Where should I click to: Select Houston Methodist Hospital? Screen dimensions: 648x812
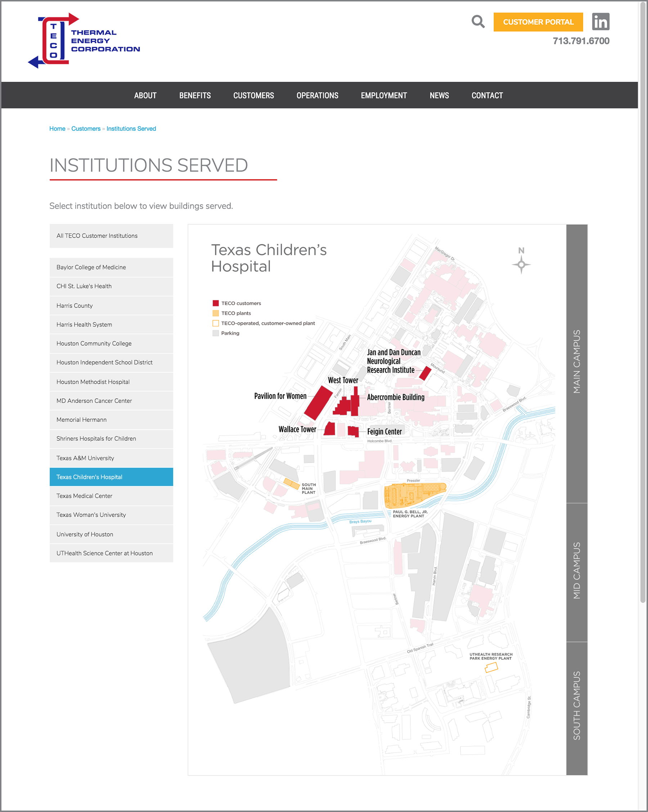click(111, 382)
